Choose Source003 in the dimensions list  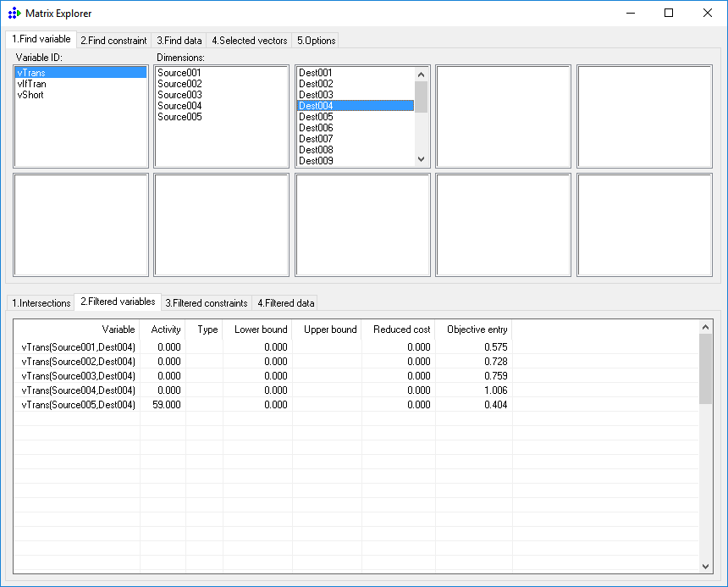[x=179, y=95]
